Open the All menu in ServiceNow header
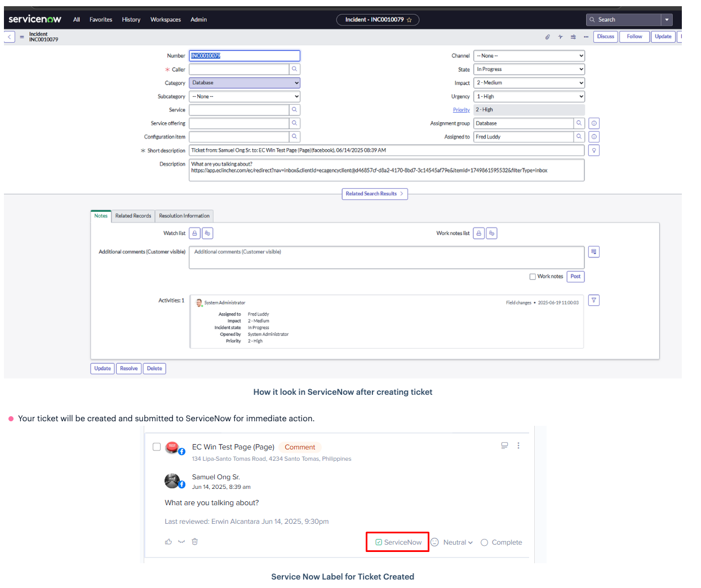The image size is (701, 588). 77,20
